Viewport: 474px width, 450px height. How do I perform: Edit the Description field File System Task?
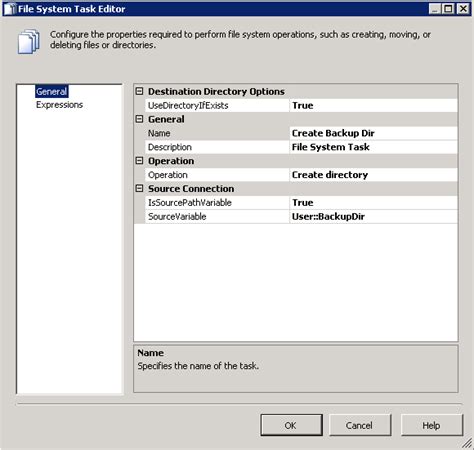(x=373, y=147)
